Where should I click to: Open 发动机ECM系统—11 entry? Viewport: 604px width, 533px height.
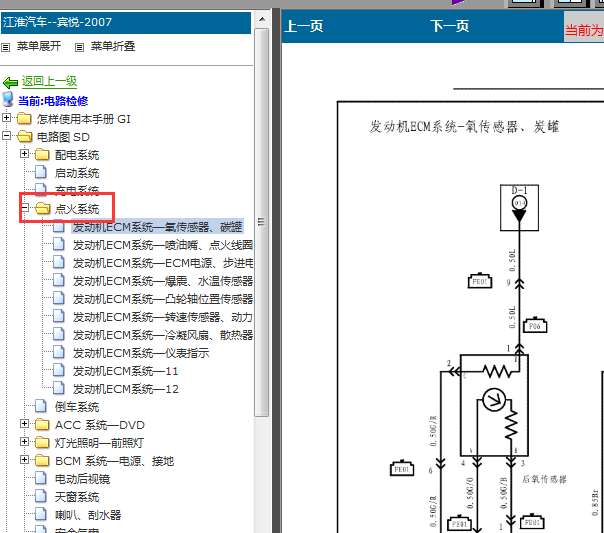coord(126,371)
